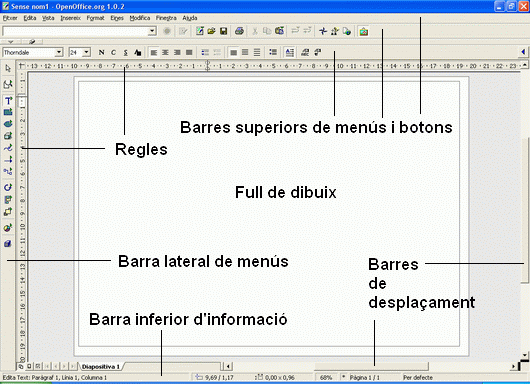
Task: Pick the Lines and Arrows tool
Action: (x=8, y=160)
